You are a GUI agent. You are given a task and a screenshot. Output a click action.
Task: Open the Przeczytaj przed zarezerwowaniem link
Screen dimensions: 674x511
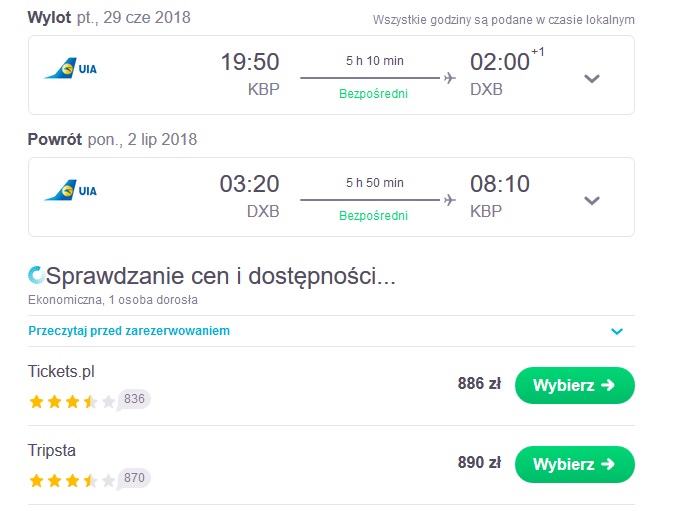(129, 331)
